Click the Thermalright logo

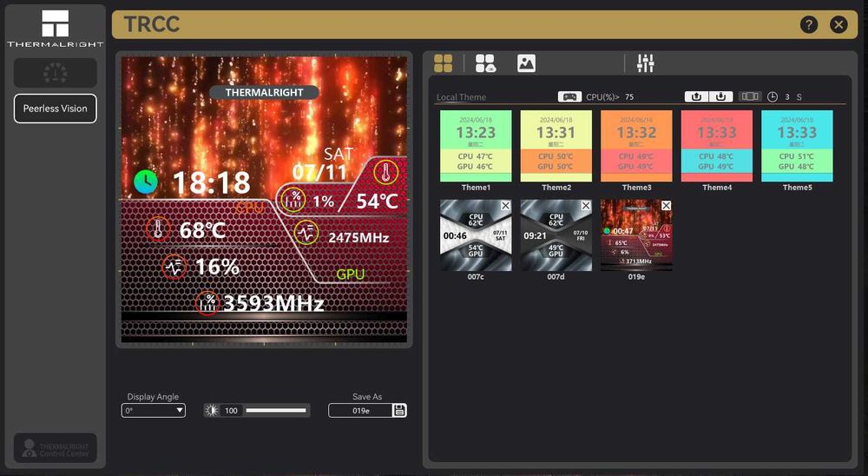coord(56,28)
